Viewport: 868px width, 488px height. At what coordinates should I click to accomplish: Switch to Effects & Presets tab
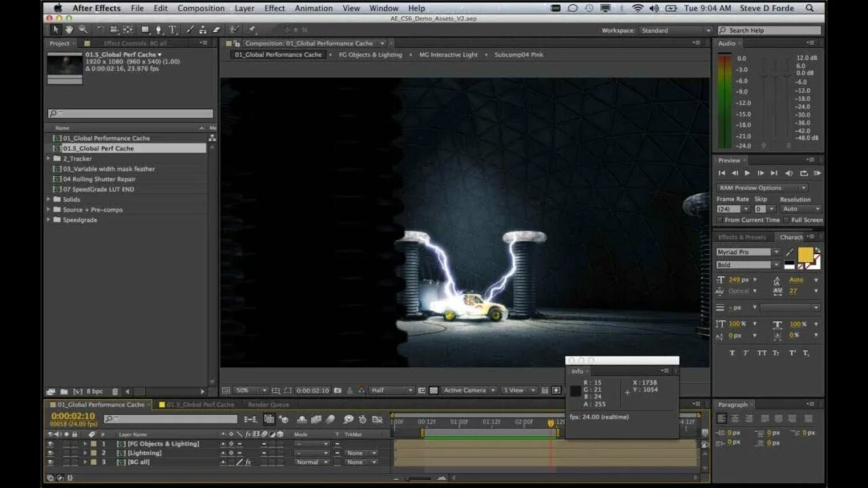pos(742,237)
